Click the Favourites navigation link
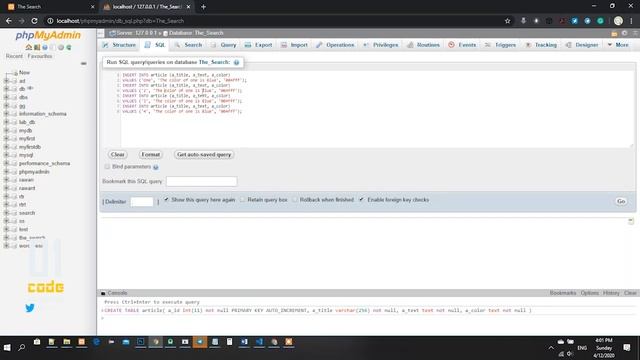The height and width of the screenshot is (360, 640). pos(40,56)
